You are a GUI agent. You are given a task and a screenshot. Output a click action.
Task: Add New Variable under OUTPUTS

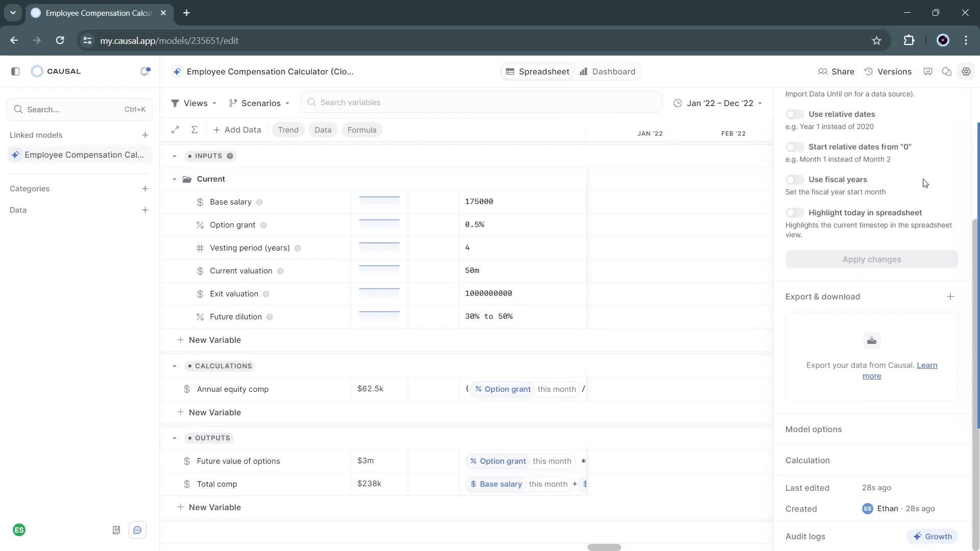coord(209,507)
